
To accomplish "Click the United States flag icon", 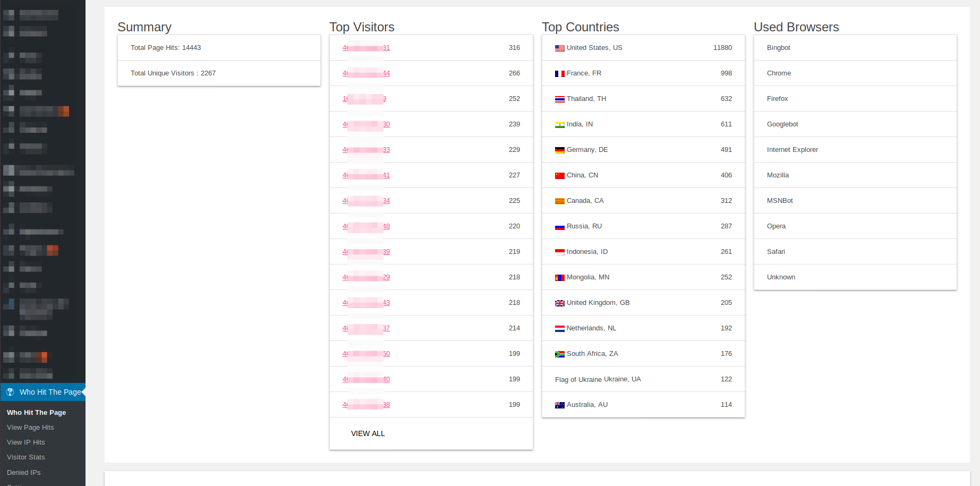I will click(x=560, y=48).
